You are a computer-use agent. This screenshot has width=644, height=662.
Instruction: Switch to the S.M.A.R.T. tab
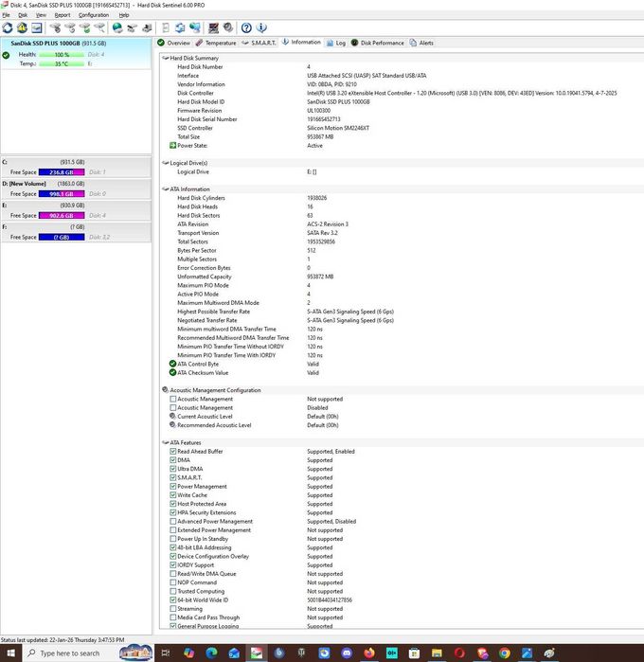(x=259, y=43)
